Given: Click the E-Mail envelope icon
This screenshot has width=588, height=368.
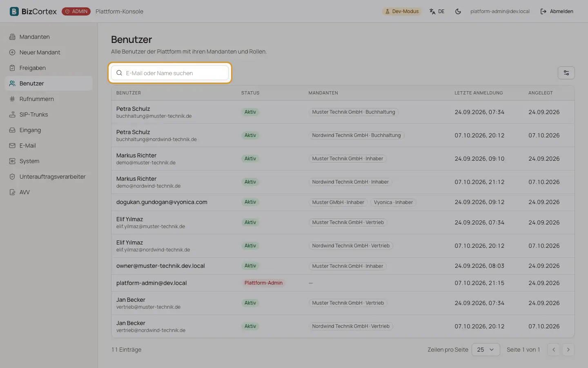Looking at the screenshot, I should point(12,146).
